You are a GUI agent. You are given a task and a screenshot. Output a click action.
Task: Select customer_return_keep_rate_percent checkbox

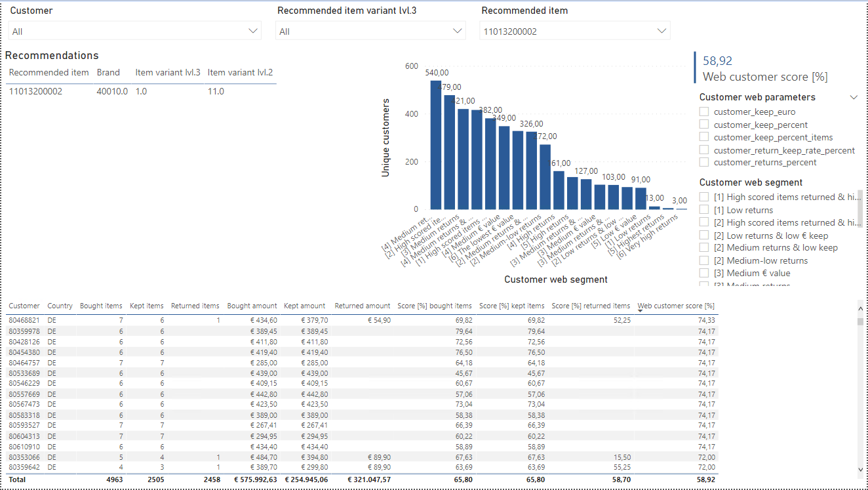(x=704, y=150)
